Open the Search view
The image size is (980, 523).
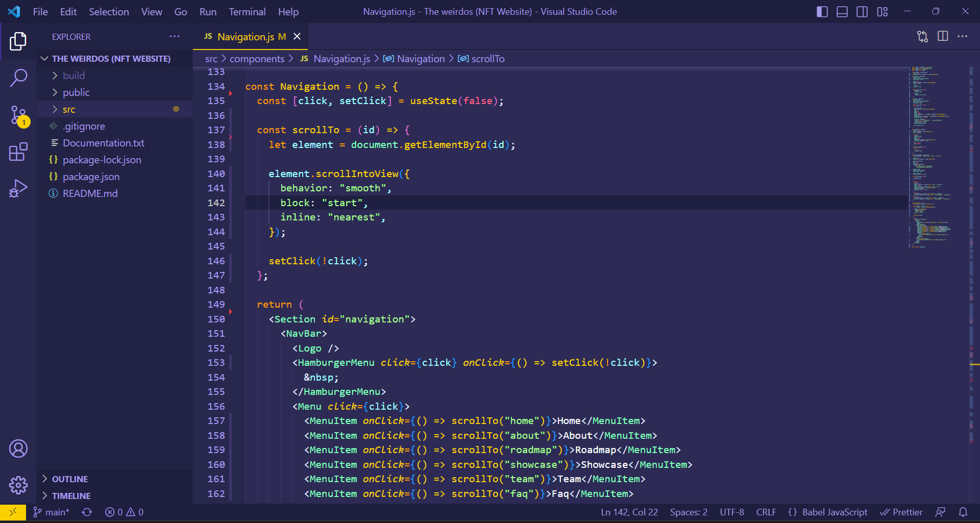pyautogui.click(x=18, y=78)
